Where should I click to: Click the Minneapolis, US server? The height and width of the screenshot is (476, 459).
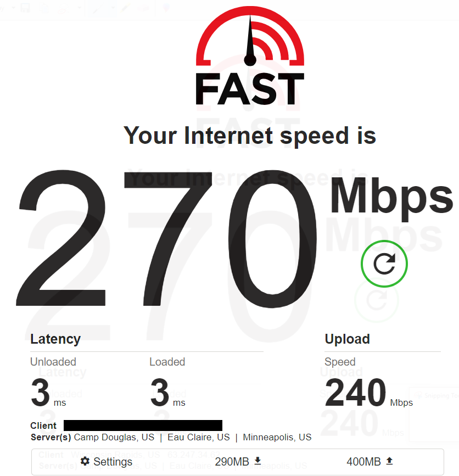point(277,437)
